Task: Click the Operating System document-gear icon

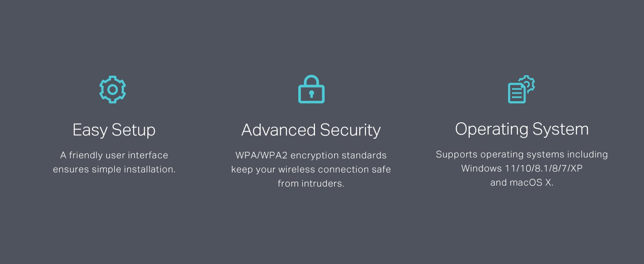Action: (521, 89)
